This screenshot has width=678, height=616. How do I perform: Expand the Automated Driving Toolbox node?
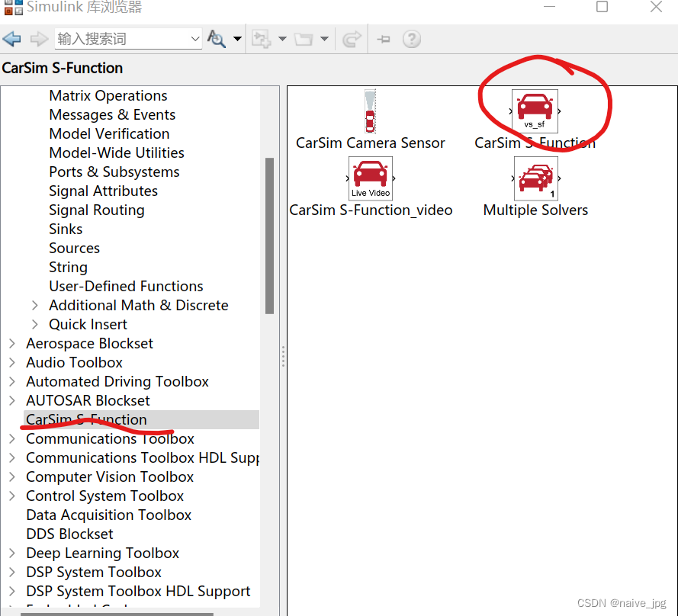tap(12, 381)
